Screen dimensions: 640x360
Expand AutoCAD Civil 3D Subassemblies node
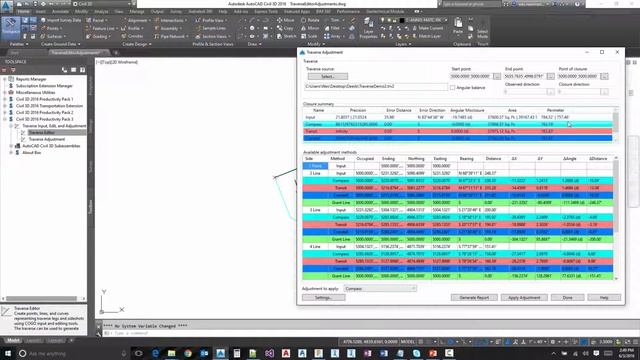11,146
